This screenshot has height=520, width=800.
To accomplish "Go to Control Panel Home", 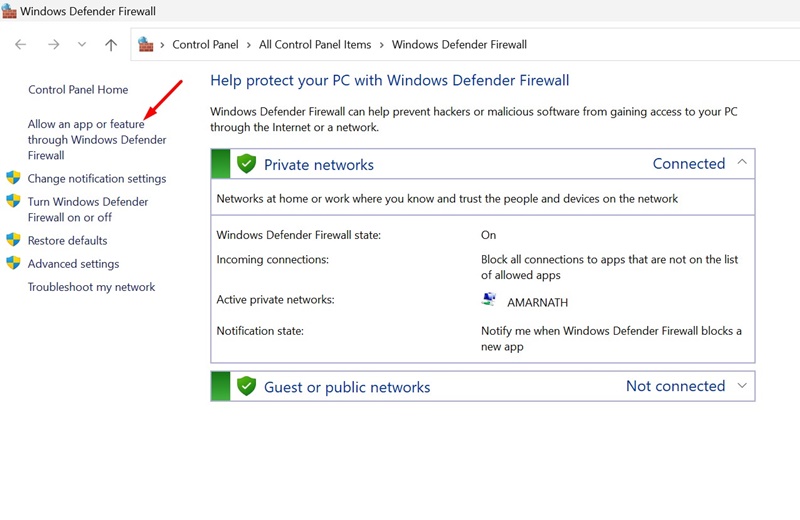I will (78, 89).
